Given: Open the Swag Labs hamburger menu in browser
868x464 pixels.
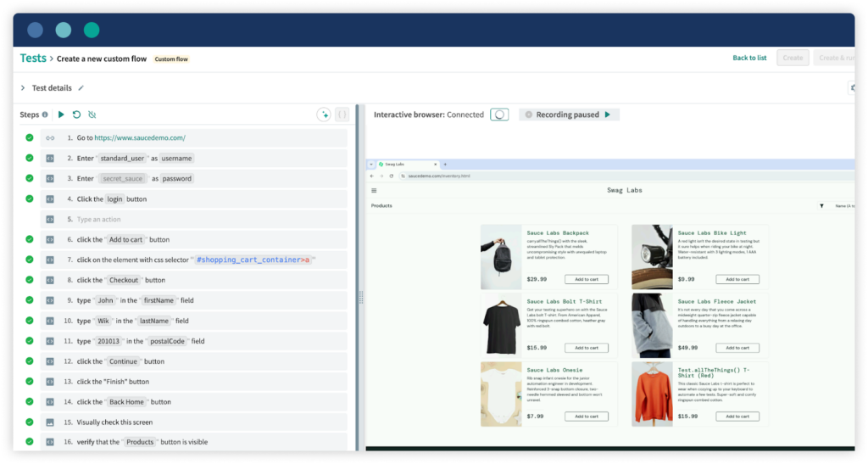Looking at the screenshot, I should coord(374,191).
